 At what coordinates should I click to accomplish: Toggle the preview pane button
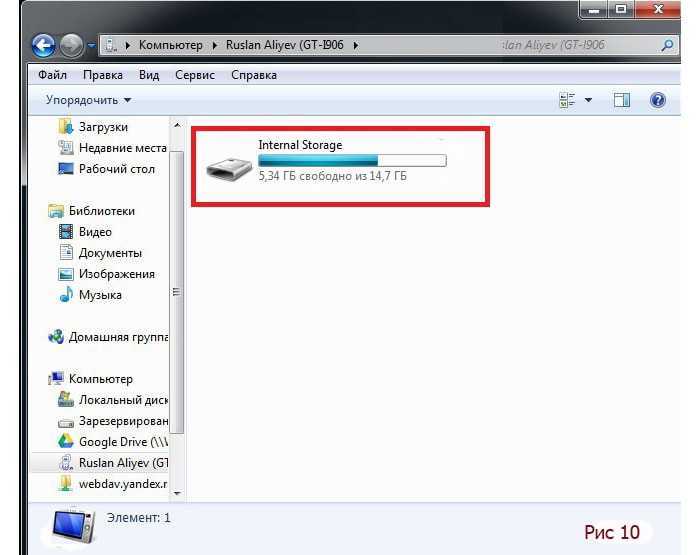(621, 100)
